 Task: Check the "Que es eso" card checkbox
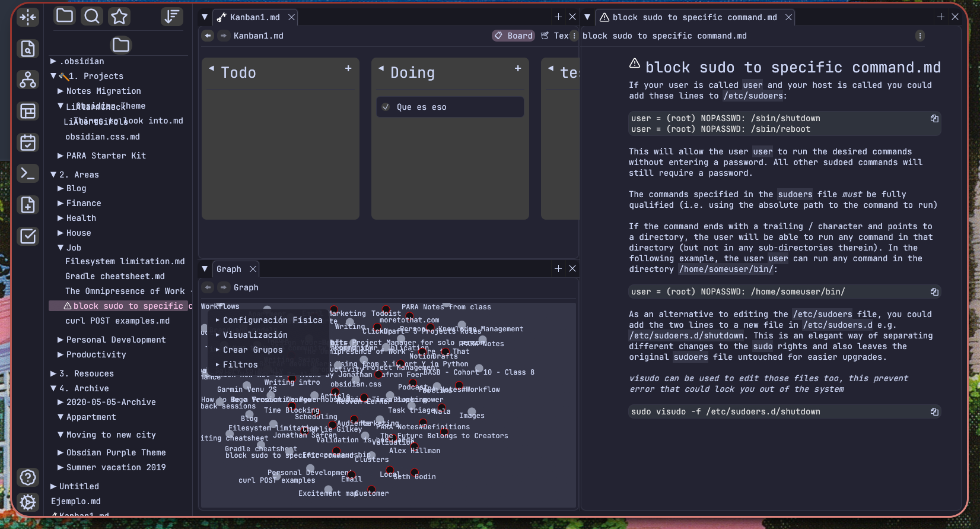click(386, 107)
